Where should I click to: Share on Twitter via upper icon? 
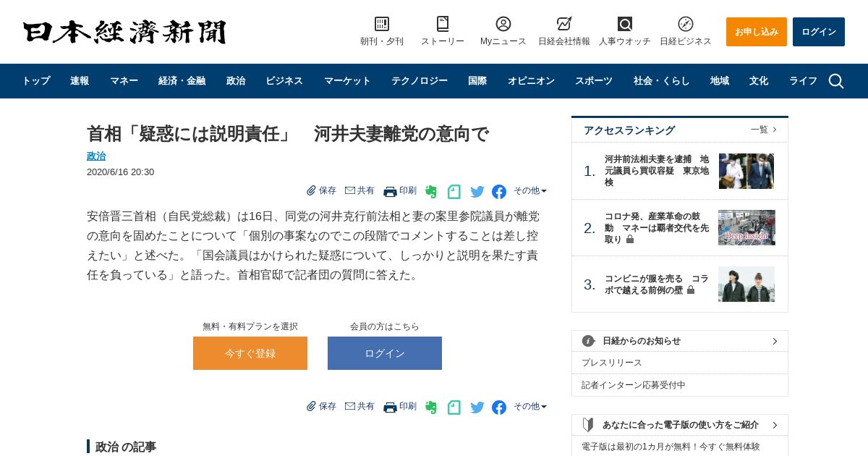[477, 192]
